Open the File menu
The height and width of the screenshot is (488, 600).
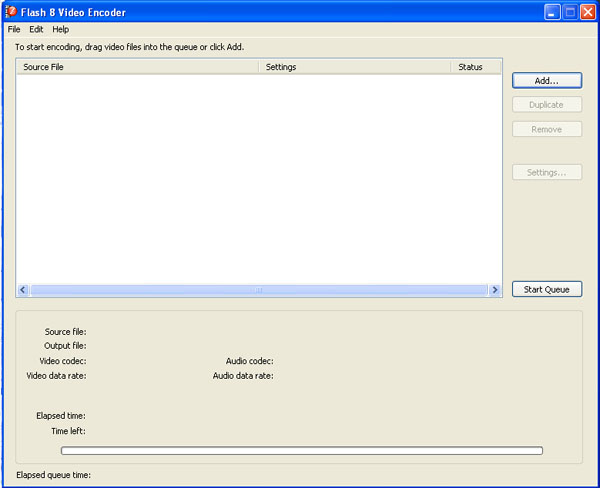point(14,29)
